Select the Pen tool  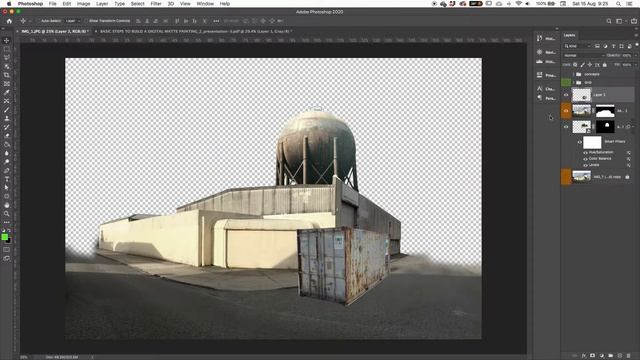click(7, 170)
